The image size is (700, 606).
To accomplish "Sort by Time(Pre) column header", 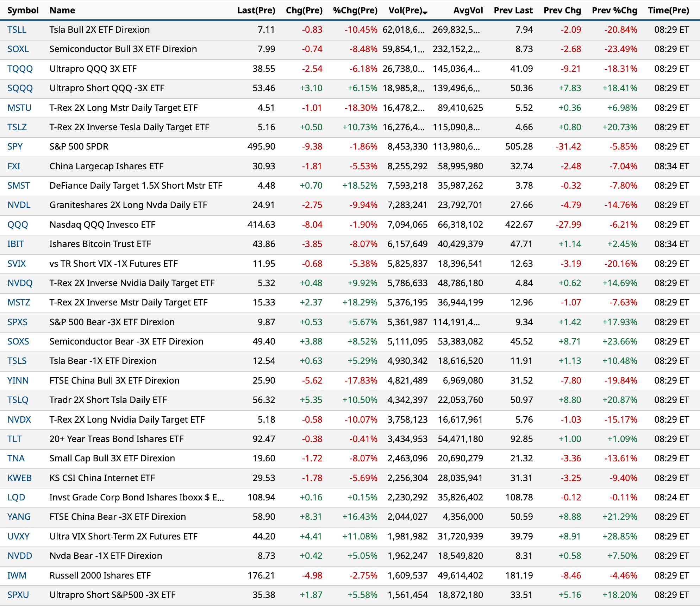I will 668,10.
